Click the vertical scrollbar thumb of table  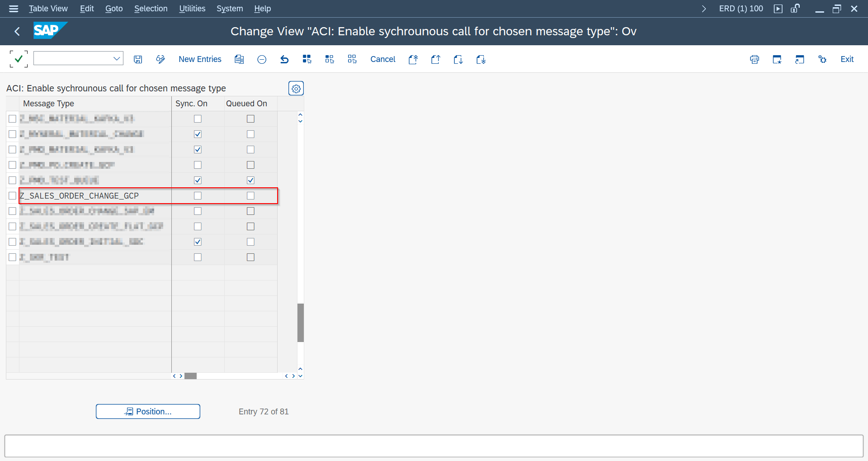point(300,323)
